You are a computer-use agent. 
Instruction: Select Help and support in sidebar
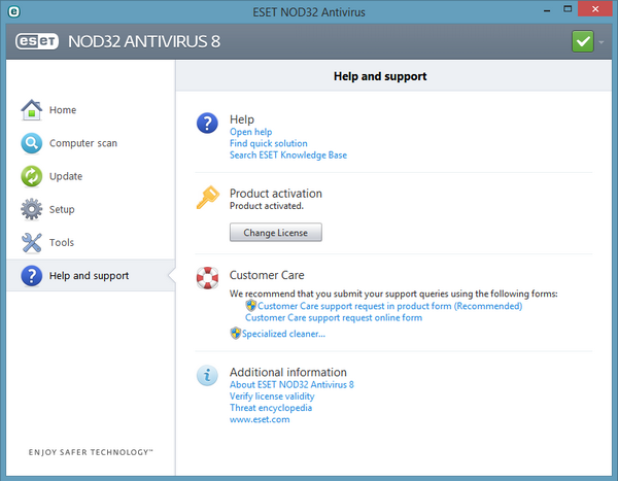click(91, 276)
